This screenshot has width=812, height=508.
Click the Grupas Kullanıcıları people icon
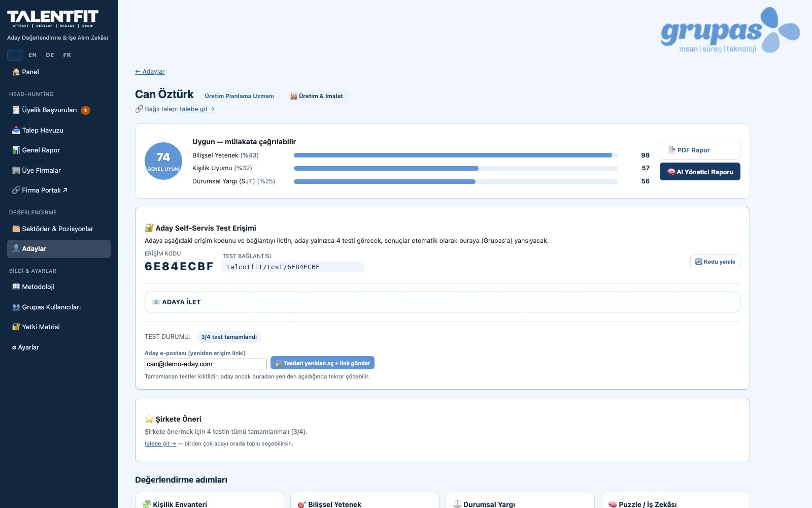16,307
